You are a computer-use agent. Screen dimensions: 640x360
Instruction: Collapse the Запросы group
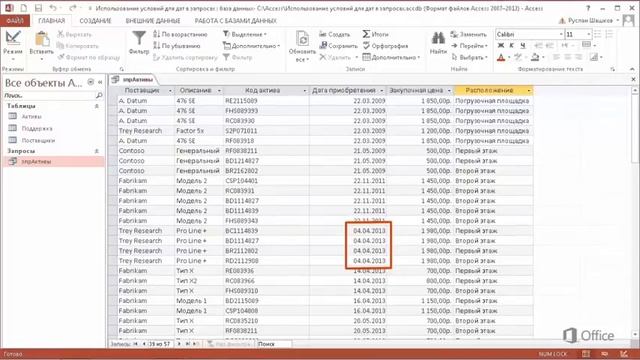pos(97,151)
